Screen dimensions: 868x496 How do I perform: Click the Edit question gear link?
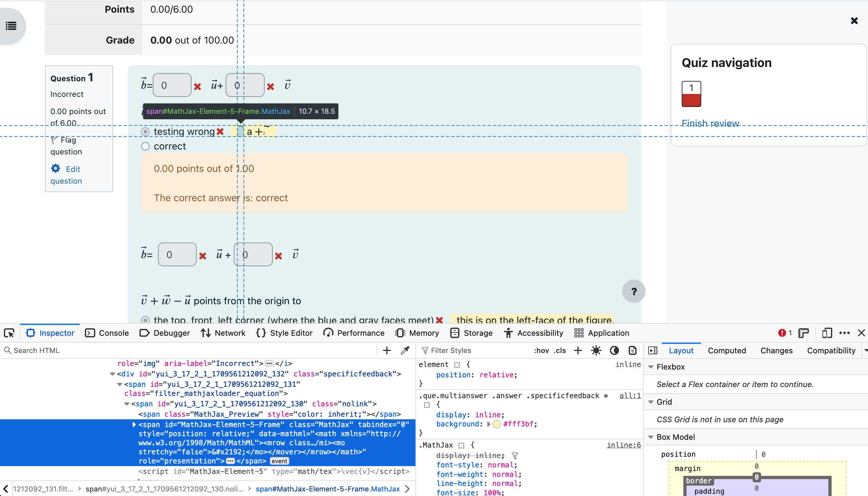tap(66, 175)
